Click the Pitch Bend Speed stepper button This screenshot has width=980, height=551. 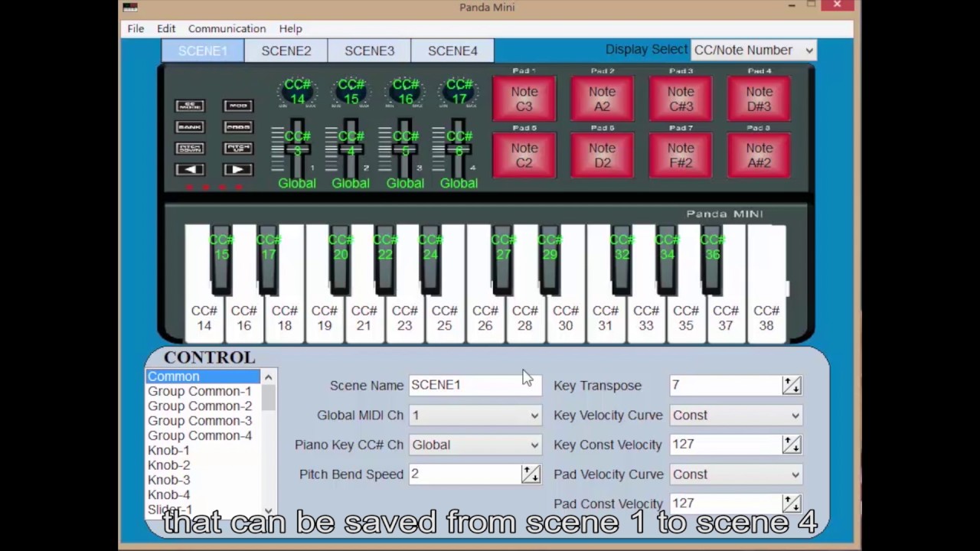tap(531, 474)
